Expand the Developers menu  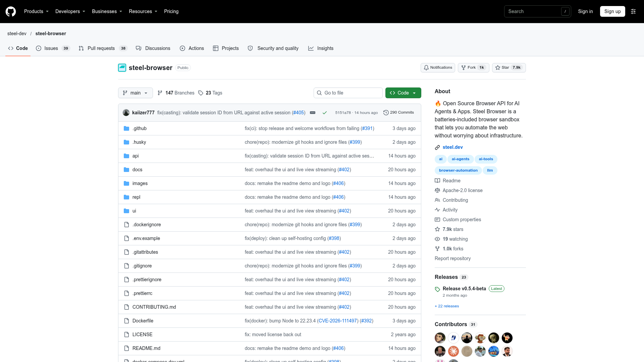[70, 11]
